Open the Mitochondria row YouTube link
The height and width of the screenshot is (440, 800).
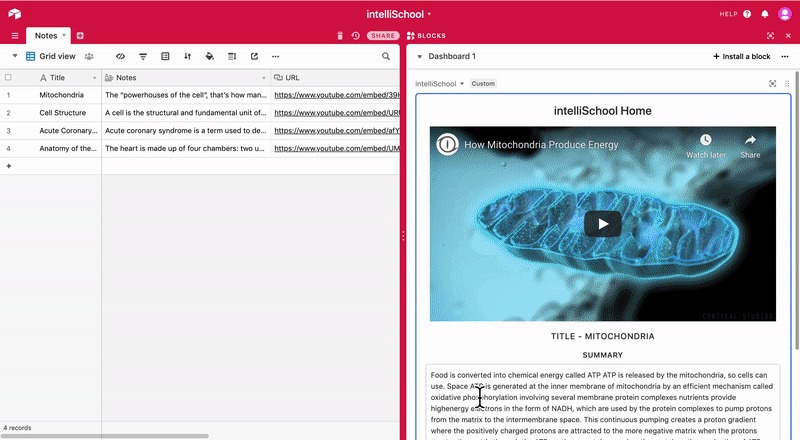pos(337,95)
